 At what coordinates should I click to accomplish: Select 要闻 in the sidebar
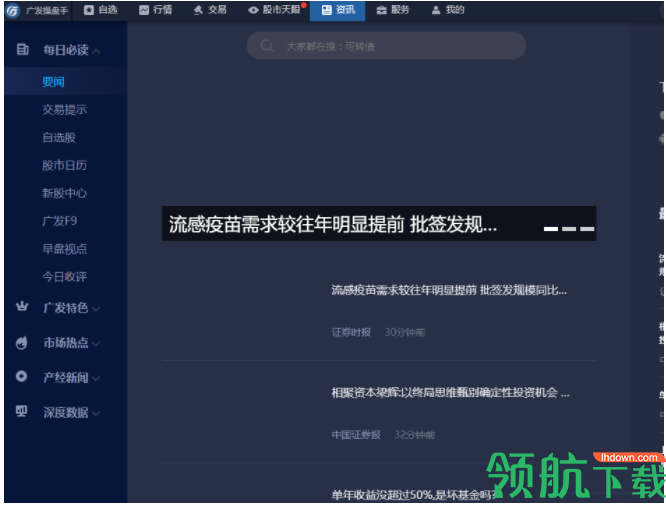(x=53, y=82)
